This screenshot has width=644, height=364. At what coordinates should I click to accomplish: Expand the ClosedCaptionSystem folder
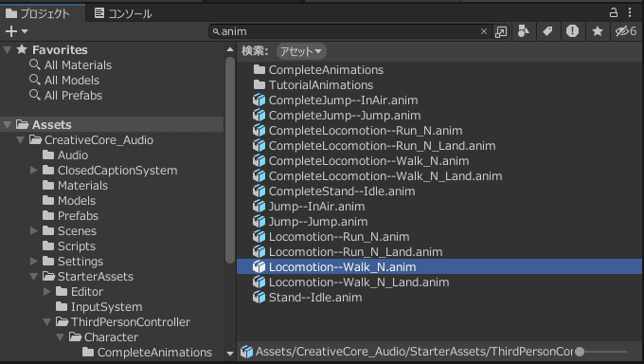pyautogui.click(x=34, y=171)
